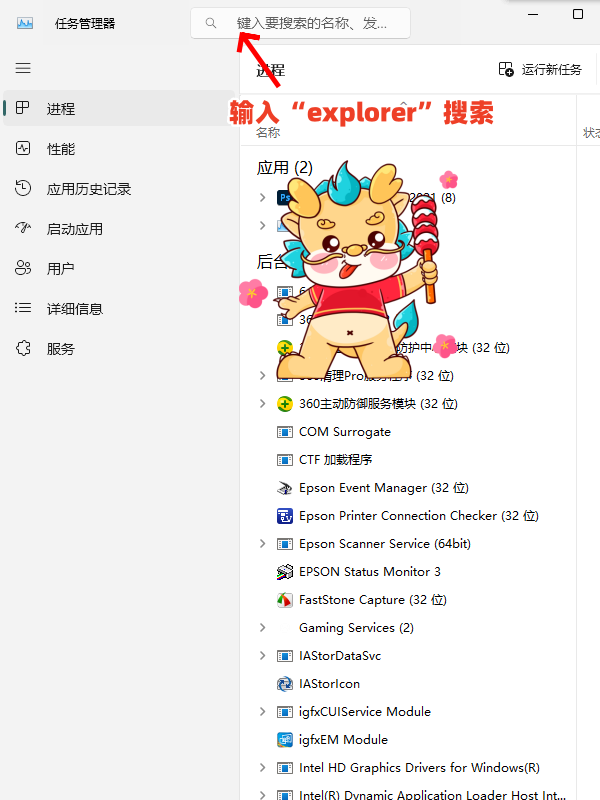Image resolution: width=600 pixels, height=800 pixels.
Task: Click the Epson Event Manager icon
Action: pyautogui.click(x=285, y=488)
